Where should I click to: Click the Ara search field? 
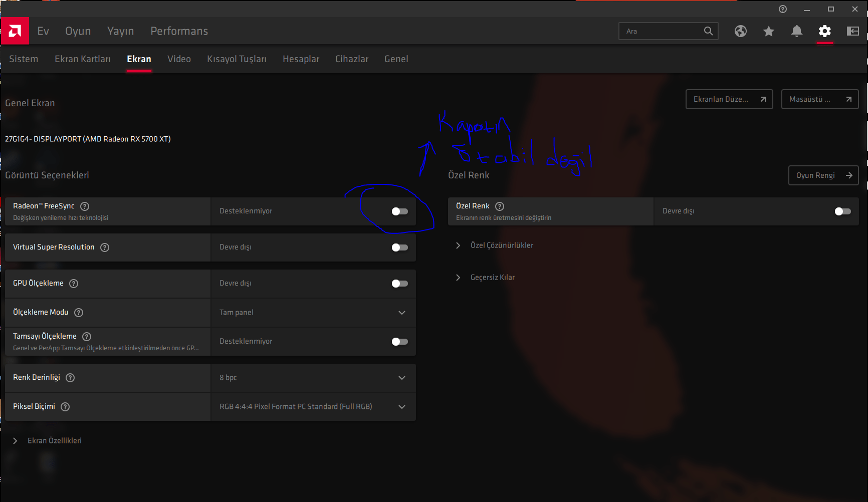tap(669, 31)
